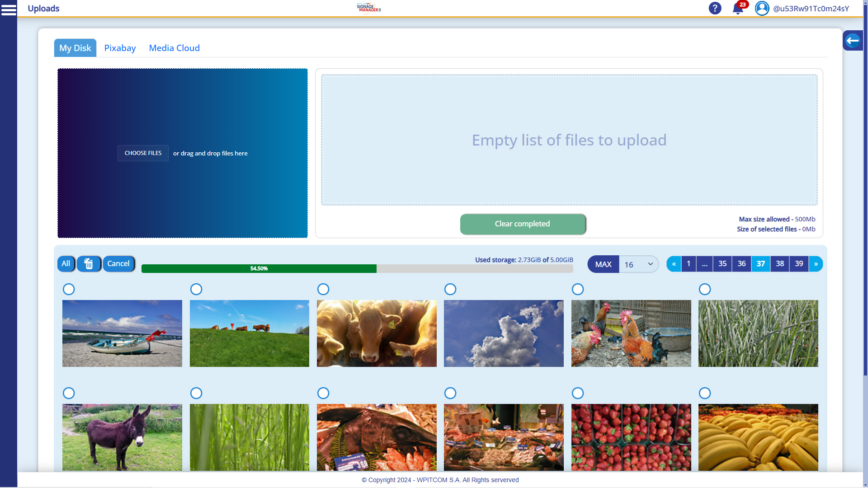Click the MAX items button
Screen dimensions: 868x488
click(603, 264)
